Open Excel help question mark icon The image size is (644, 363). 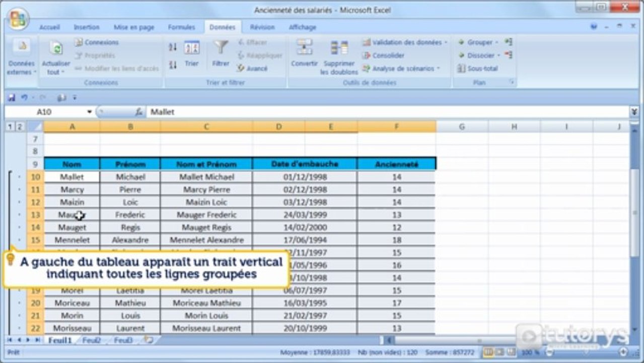594,27
